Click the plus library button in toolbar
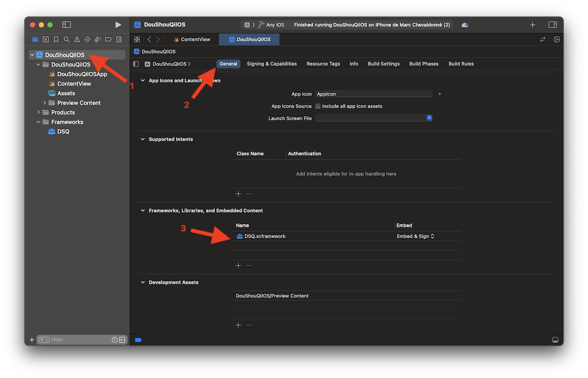 (x=533, y=25)
